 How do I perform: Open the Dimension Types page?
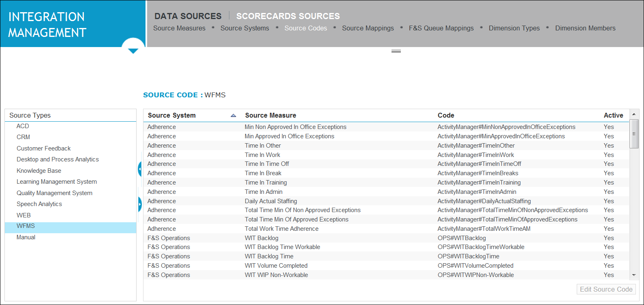pos(514,28)
